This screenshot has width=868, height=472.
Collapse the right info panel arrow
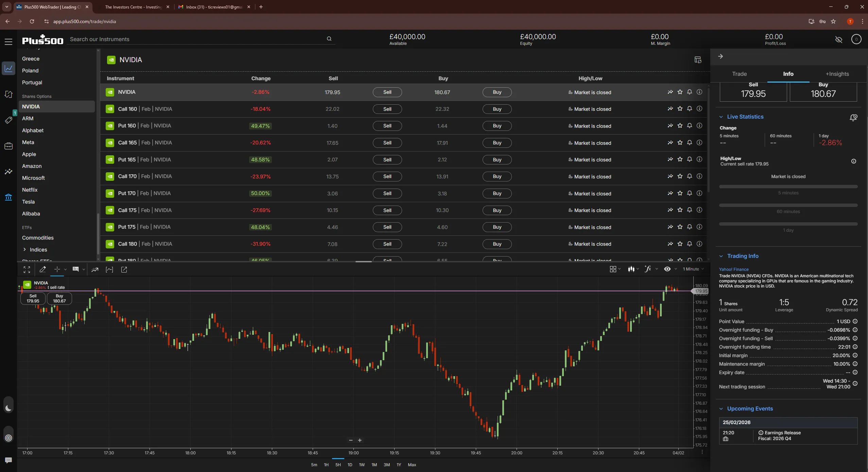721,56
